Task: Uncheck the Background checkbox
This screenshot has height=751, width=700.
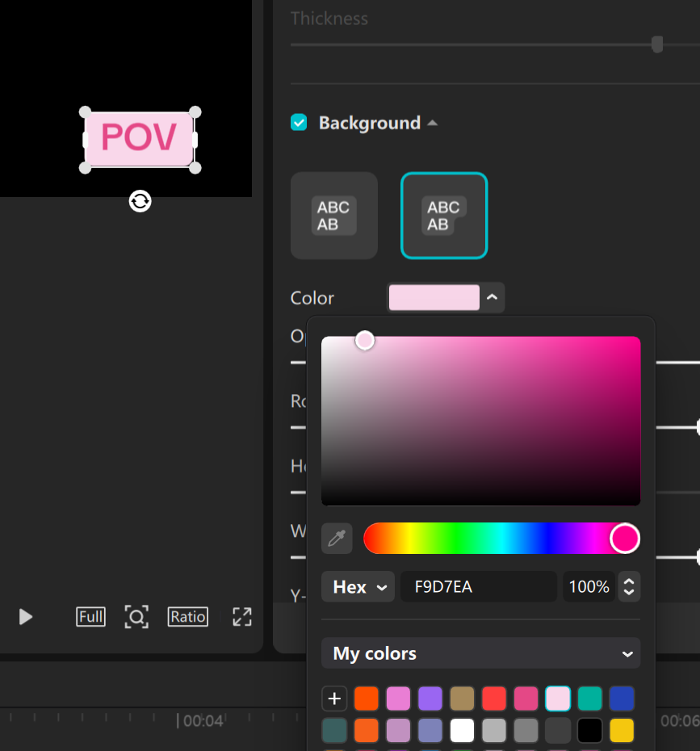Action: point(299,122)
